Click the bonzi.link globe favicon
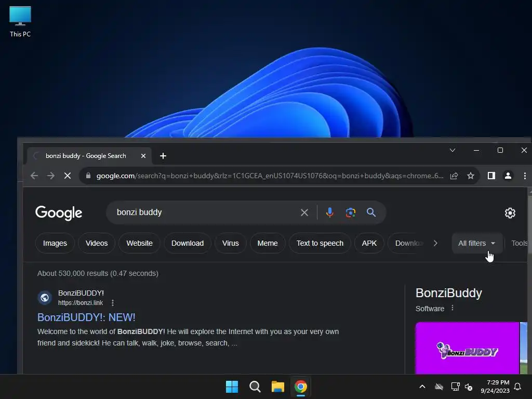532x399 pixels. coord(45,298)
